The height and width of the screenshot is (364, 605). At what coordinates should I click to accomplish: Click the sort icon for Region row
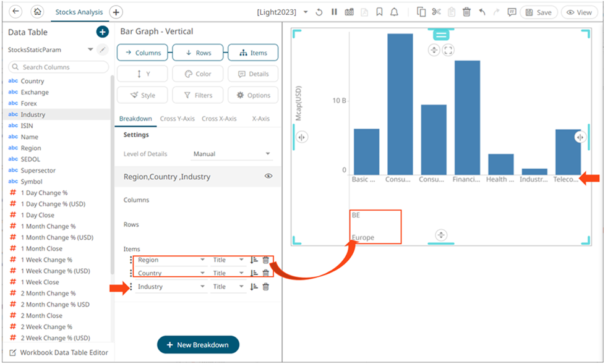(x=254, y=260)
